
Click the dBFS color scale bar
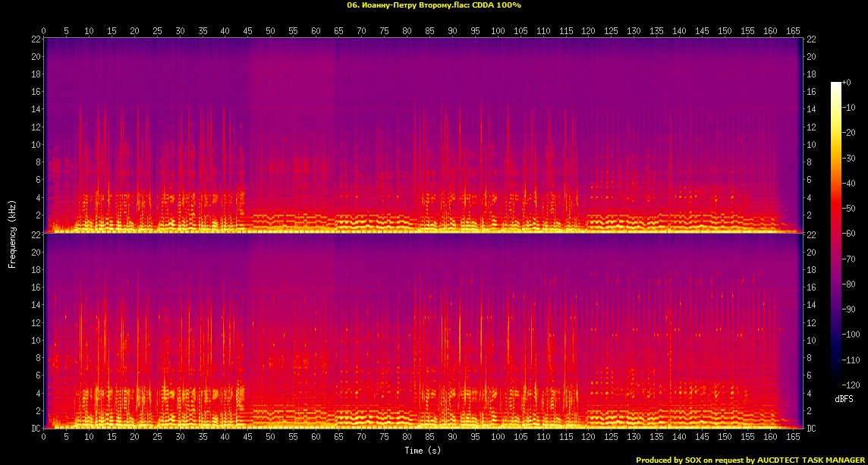click(836, 234)
